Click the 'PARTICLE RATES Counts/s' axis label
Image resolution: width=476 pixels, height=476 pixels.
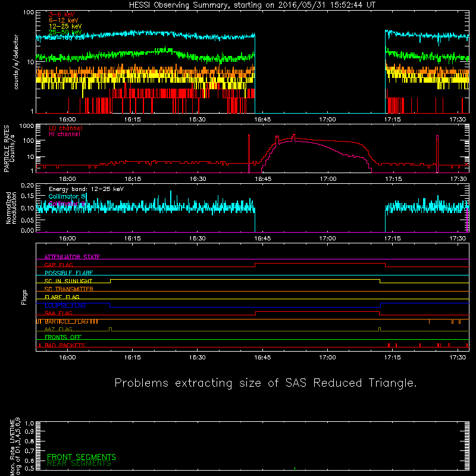point(9,149)
